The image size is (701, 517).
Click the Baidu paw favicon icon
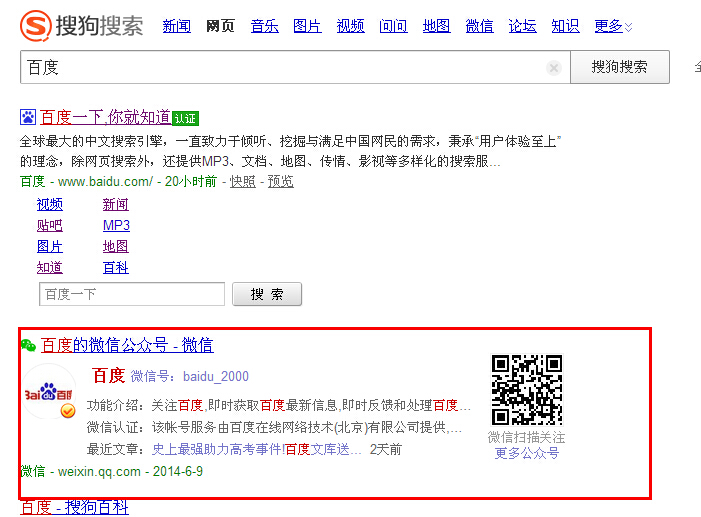click(x=28, y=117)
